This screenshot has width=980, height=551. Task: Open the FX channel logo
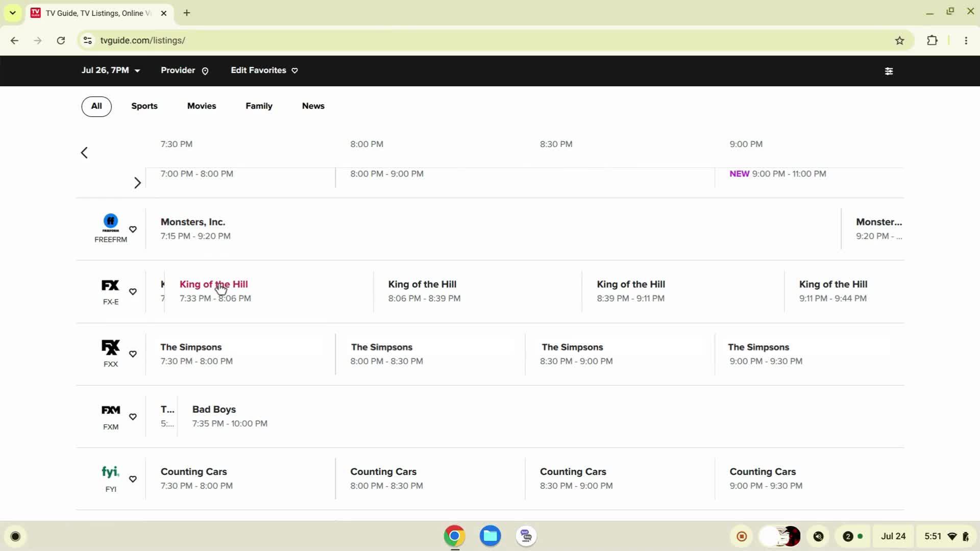[110, 285]
